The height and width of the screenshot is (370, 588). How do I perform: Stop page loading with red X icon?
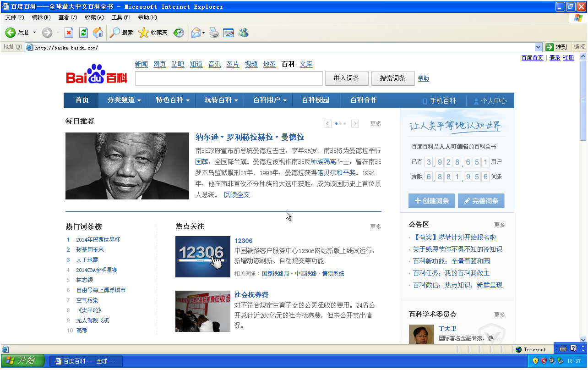click(69, 33)
